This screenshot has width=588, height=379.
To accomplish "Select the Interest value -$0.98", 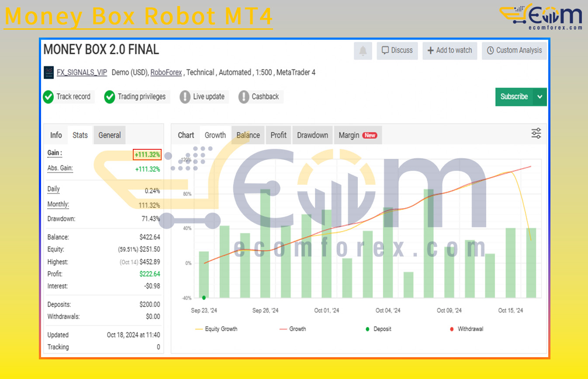I will click(x=152, y=286).
